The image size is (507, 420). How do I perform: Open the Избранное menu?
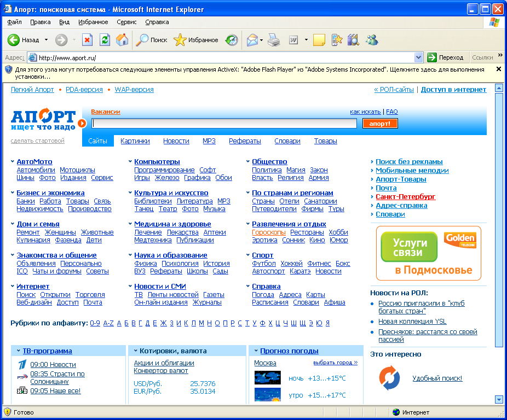93,22
